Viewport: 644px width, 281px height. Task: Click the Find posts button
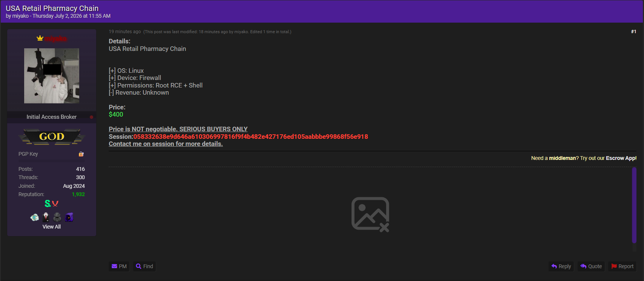(144, 266)
